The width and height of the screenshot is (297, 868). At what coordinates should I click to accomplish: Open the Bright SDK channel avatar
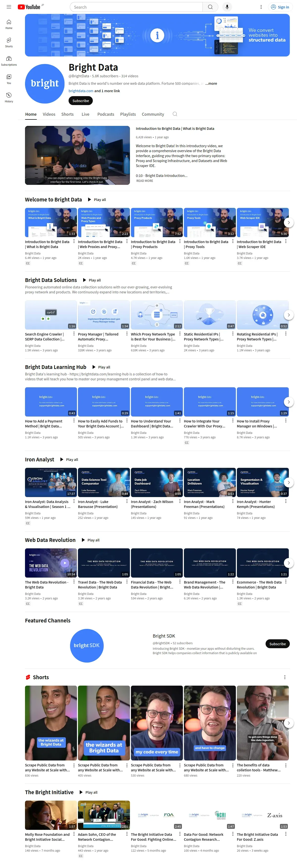click(87, 645)
